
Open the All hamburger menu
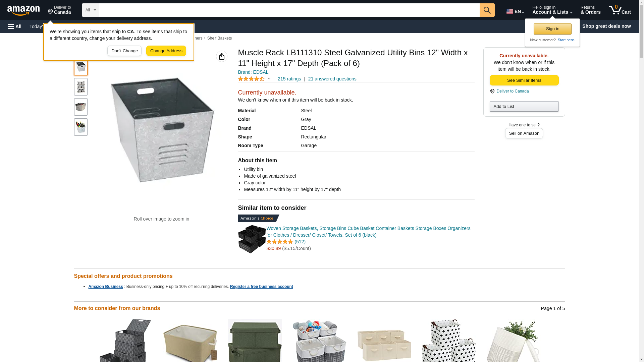15,26
